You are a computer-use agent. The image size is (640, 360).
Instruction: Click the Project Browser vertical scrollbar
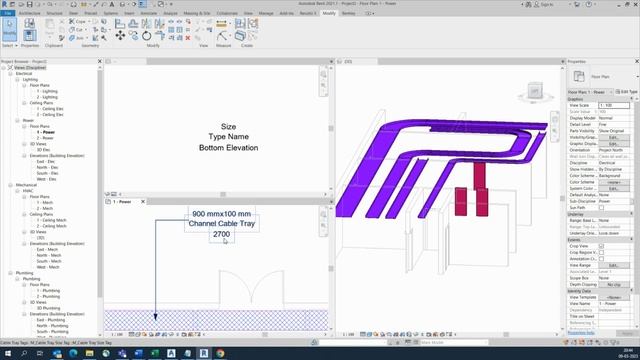[x=100, y=184]
